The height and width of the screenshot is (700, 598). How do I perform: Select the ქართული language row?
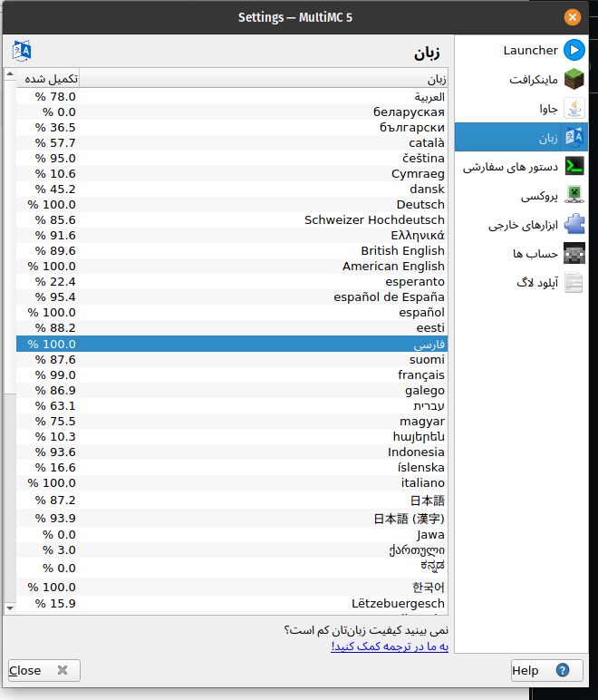pos(232,550)
